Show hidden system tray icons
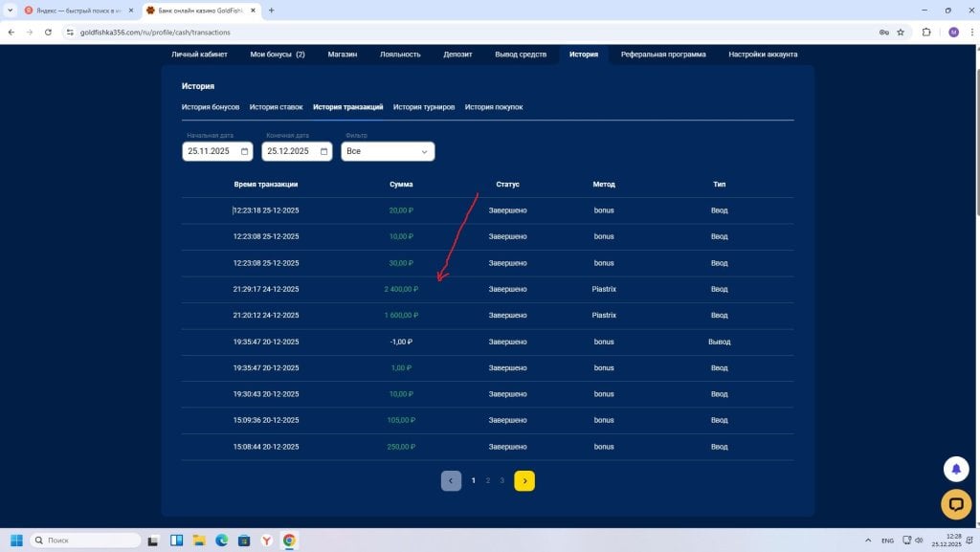Screen dimensions: 980x552 868,541
